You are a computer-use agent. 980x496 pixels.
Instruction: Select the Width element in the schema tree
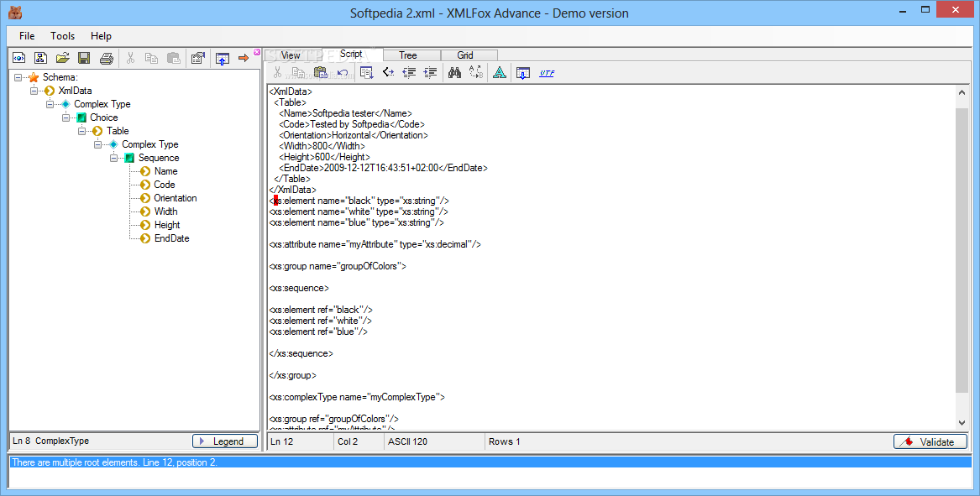[x=165, y=211]
